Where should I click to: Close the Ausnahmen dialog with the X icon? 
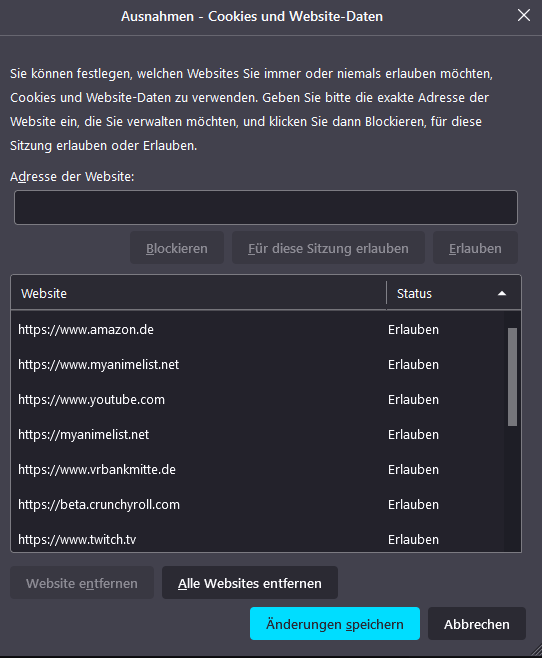tap(524, 16)
